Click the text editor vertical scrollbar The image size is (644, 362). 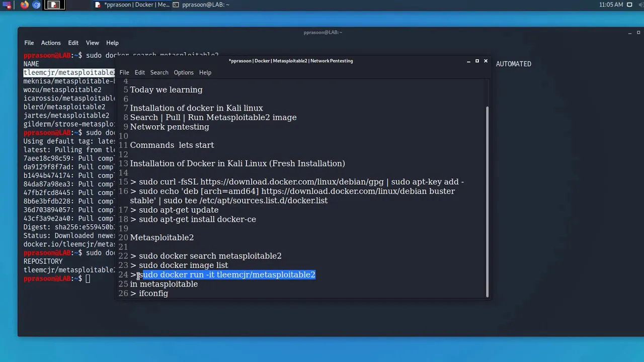click(x=487, y=201)
